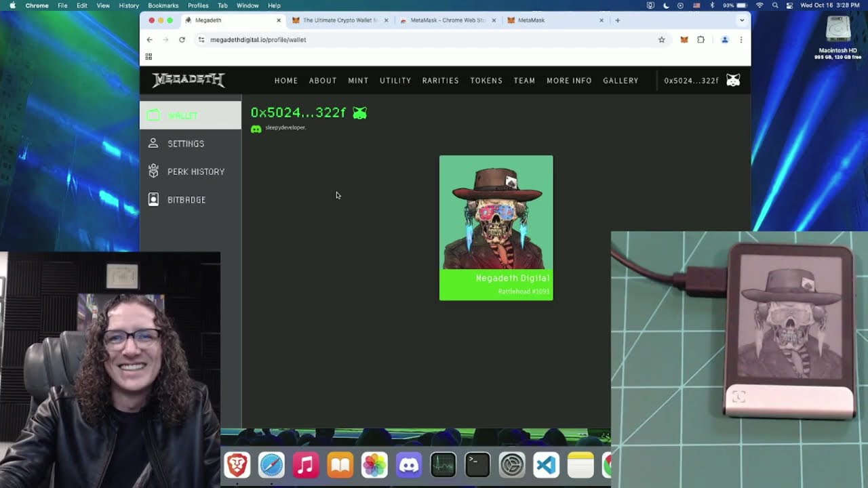
Task: Open Music app in the Dock
Action: tap(306, 465)
